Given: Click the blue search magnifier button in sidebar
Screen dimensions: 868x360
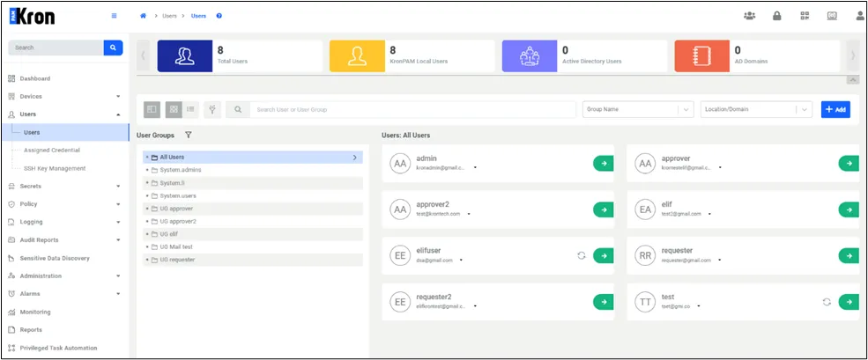Looking at the screenshot, I should (113, 48).
